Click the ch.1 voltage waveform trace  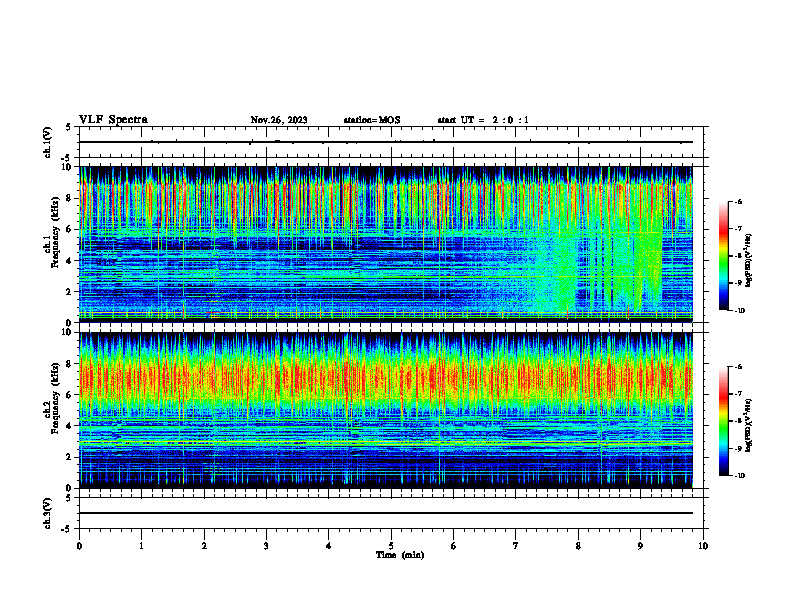pos(386,142)
